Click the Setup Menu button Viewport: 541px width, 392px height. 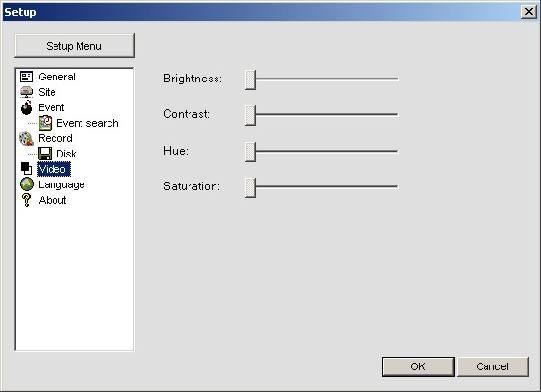pos(75,46)
